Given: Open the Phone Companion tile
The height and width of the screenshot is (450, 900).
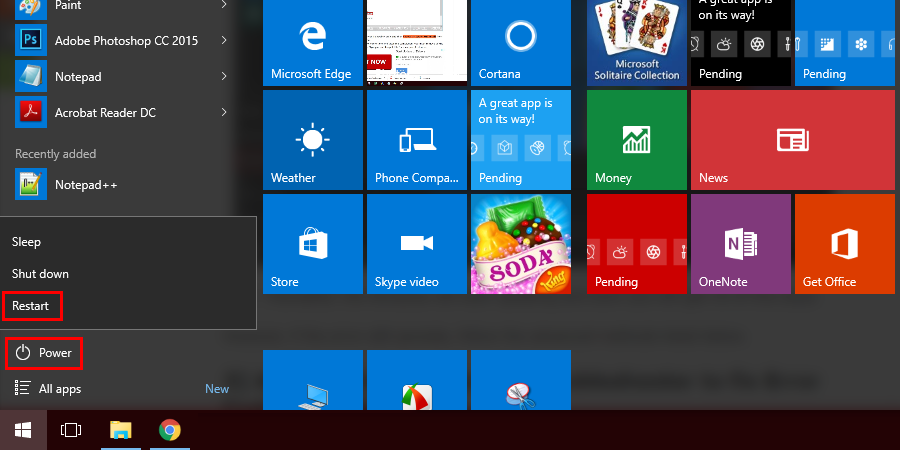Looking at the screenshot, I should coord(417,140).
